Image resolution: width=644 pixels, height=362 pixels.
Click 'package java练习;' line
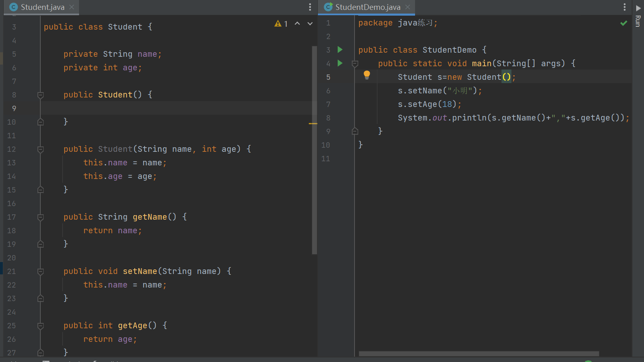(x=398, y=23)
